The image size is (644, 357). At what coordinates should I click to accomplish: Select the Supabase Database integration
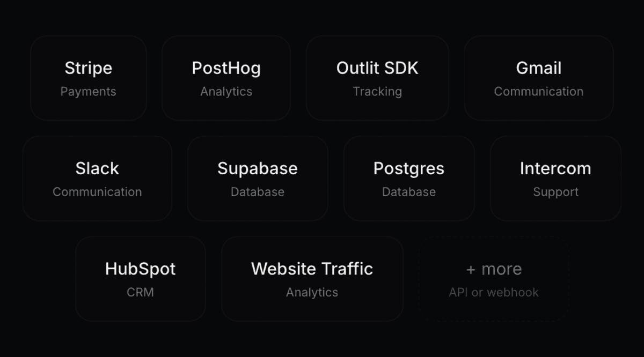(x=258, y=178)
